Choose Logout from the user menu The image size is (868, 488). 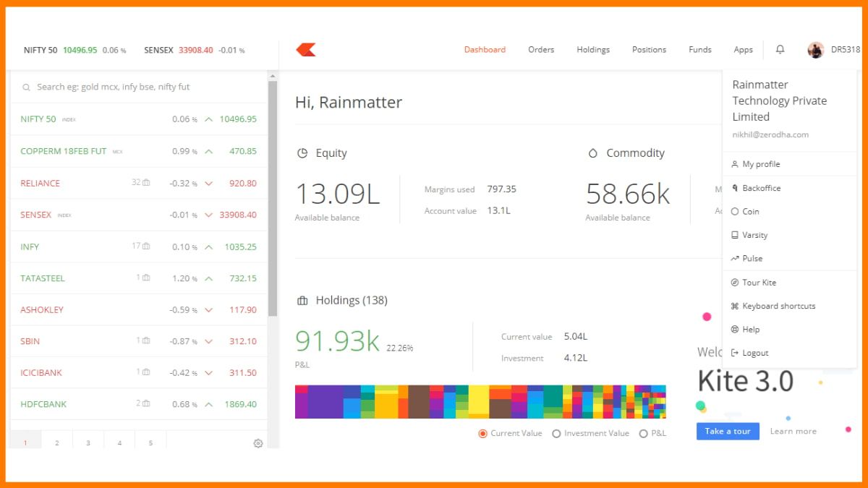click(x=754, y=353)
